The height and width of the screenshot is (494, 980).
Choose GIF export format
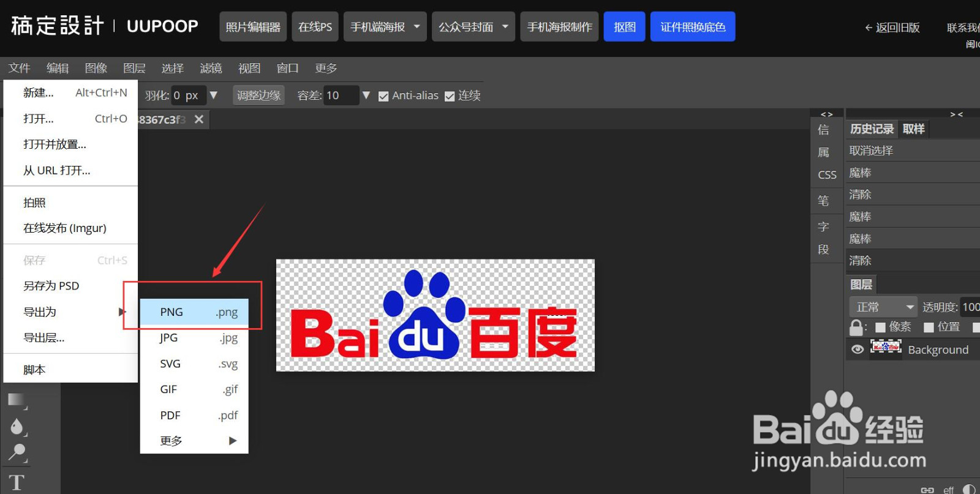tap(194, 389)
